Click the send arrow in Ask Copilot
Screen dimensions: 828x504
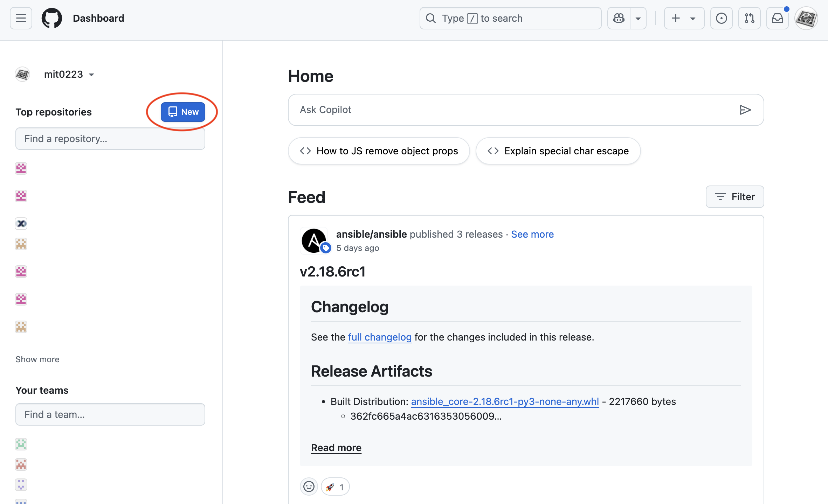(x=745, y=110)
